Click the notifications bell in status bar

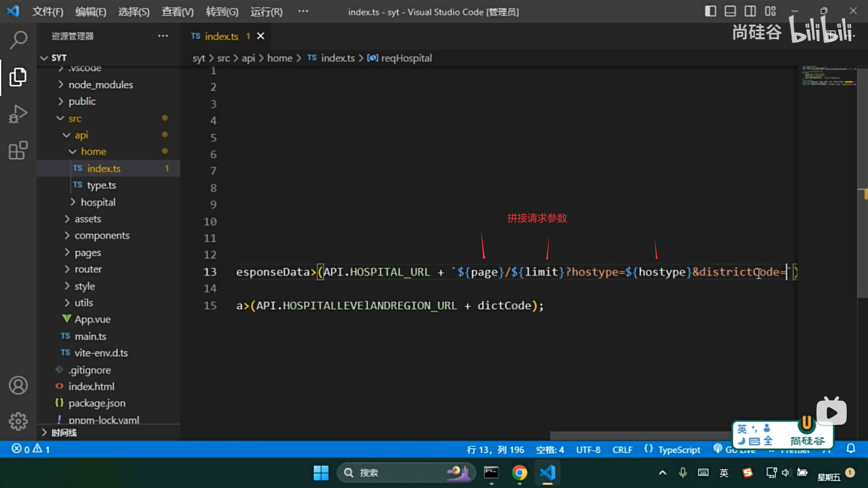(851, 449)
